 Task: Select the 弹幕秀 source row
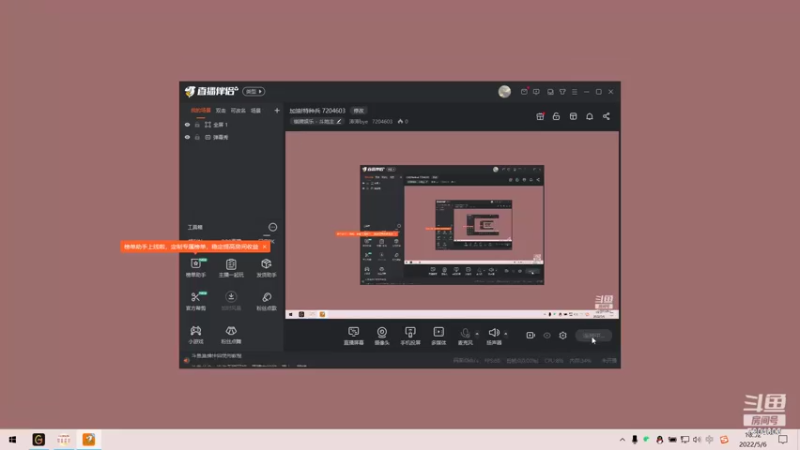tap(232, 137)
